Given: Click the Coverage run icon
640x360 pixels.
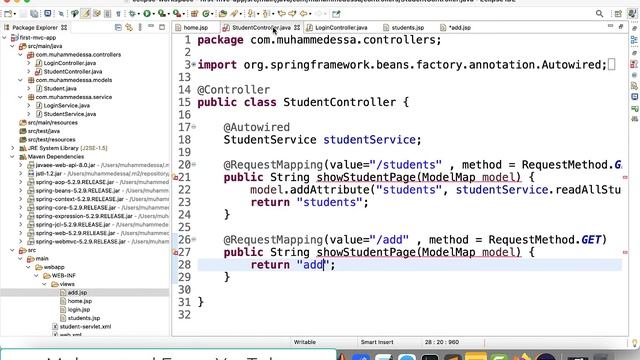Looking at the screenshot, I should pos(162,14).
